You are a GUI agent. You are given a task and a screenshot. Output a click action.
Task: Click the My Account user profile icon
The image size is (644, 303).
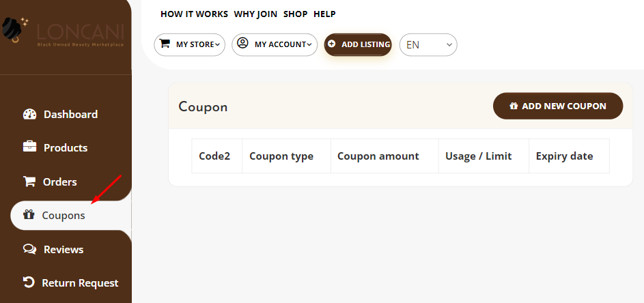click(x=242, y=43)
